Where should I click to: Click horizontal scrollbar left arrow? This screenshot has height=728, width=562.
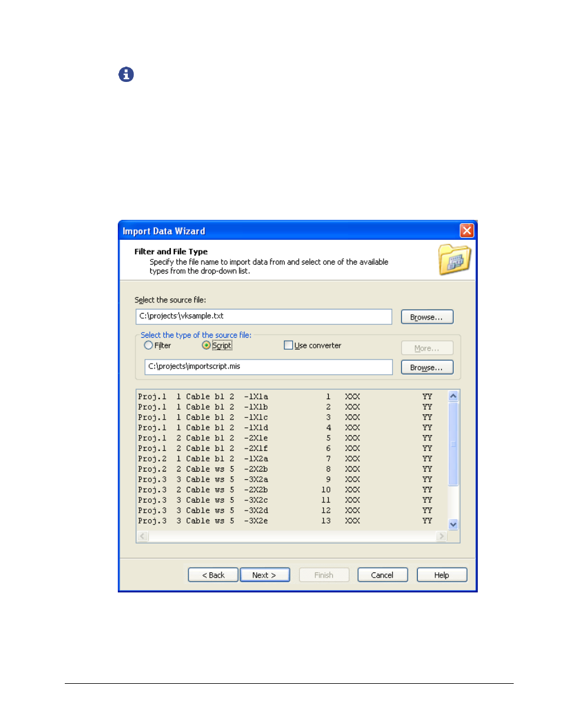point(143,536)
